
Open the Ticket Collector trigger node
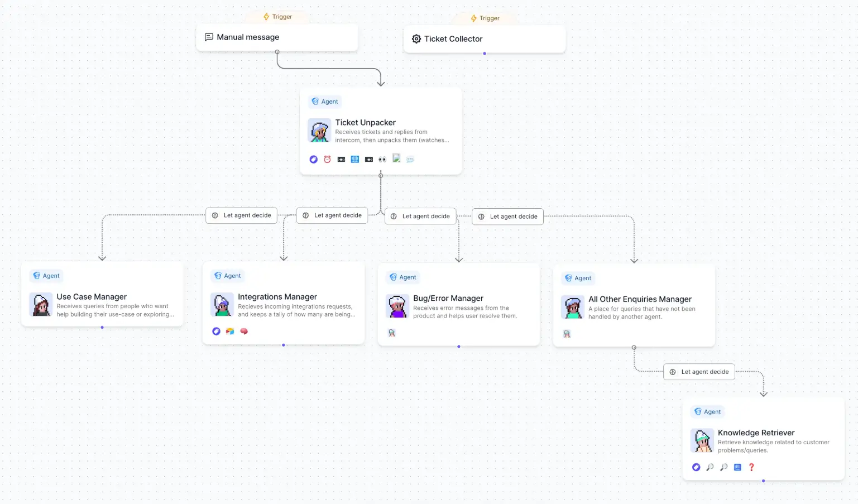click(x=485, y=39)
